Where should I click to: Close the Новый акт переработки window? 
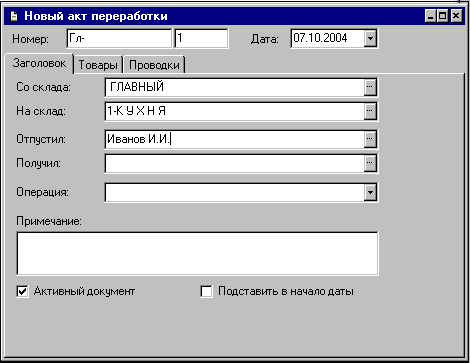[x=456, y=16]
